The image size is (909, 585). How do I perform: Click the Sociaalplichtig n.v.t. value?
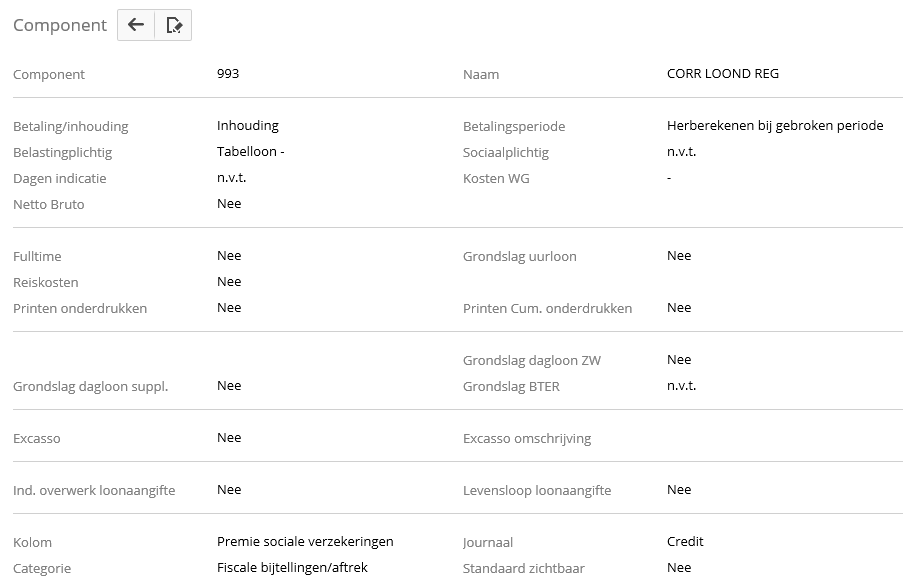(x=681, y=152)
